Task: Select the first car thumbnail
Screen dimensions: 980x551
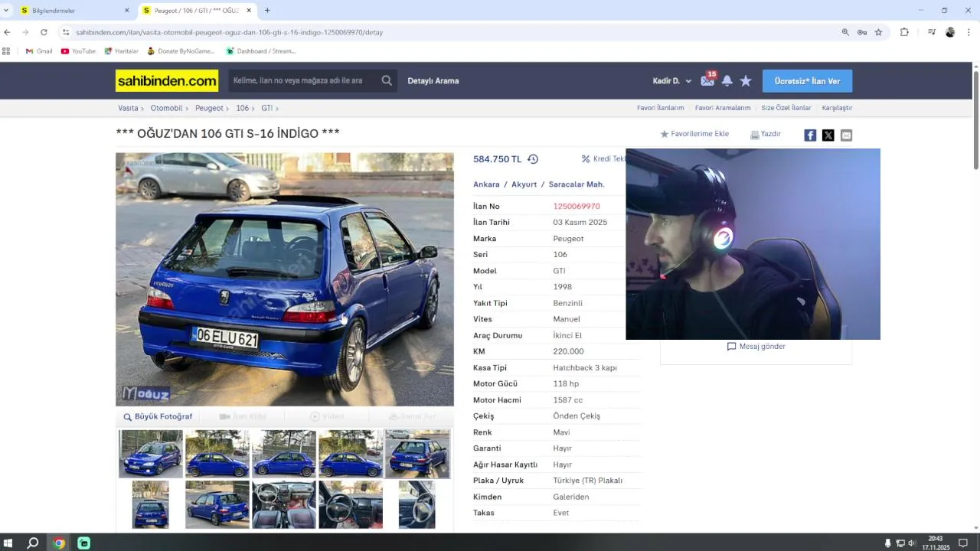Action: [x=151, y=454]
